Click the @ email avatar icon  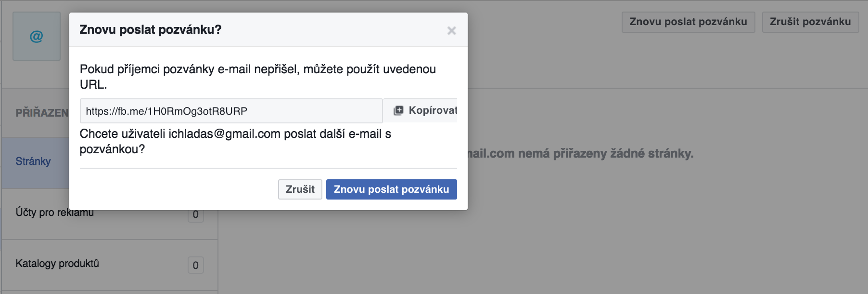point(37,36)
